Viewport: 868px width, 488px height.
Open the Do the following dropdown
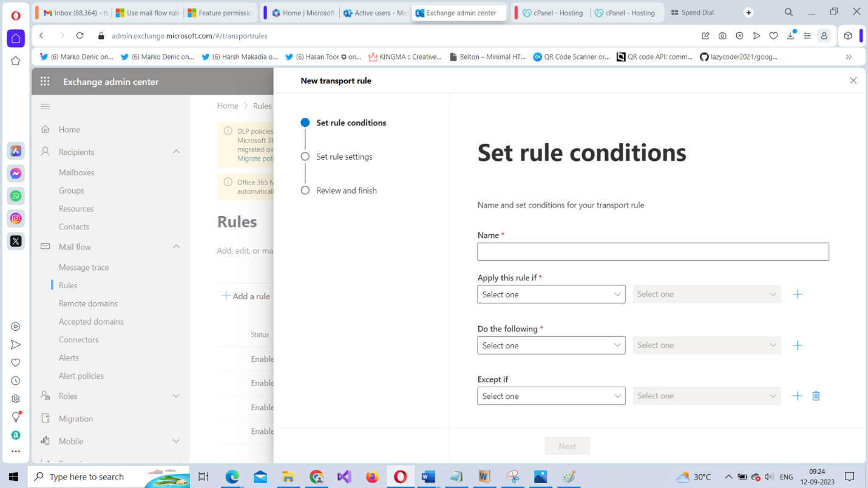point(551,345)
